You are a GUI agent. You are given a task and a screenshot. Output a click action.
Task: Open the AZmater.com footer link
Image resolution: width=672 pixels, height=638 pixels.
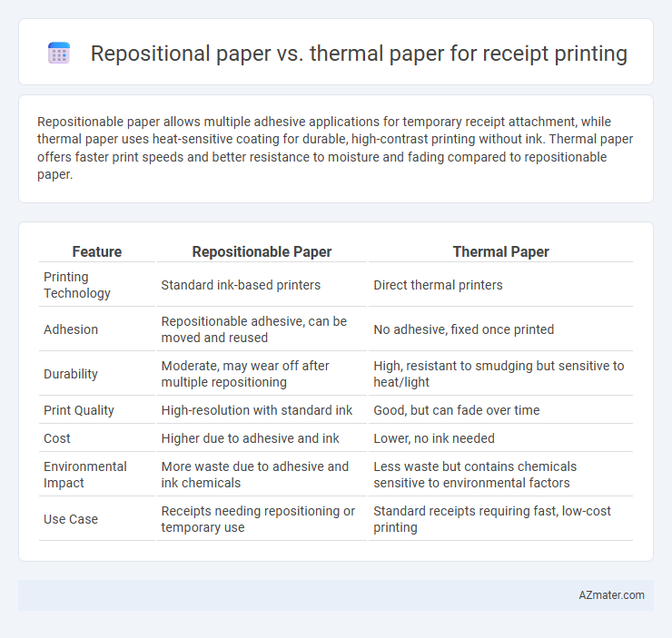(611, 595)
